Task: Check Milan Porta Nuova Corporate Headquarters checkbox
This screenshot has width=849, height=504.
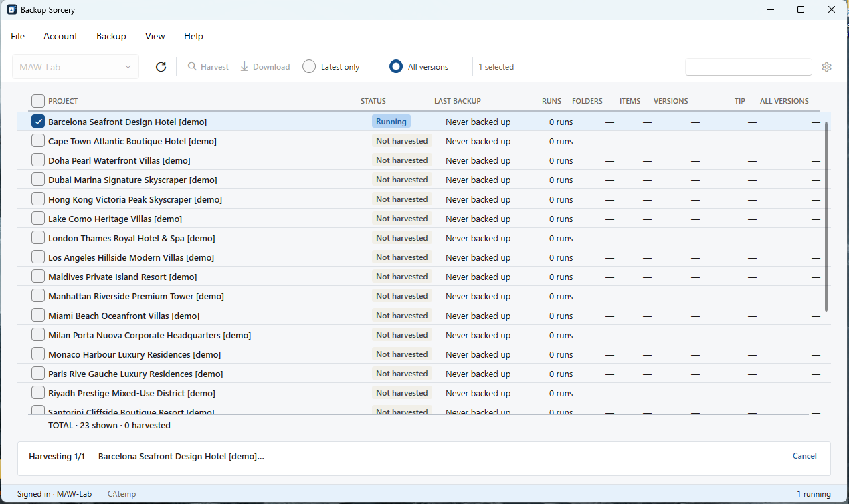Action: pyautogui.click(x=38, y=335)
